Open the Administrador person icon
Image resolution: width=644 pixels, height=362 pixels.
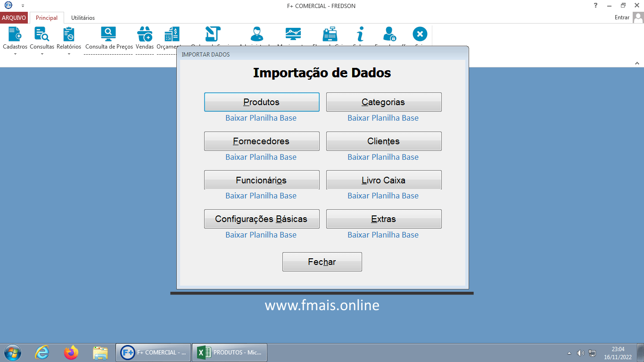point(257,34)
